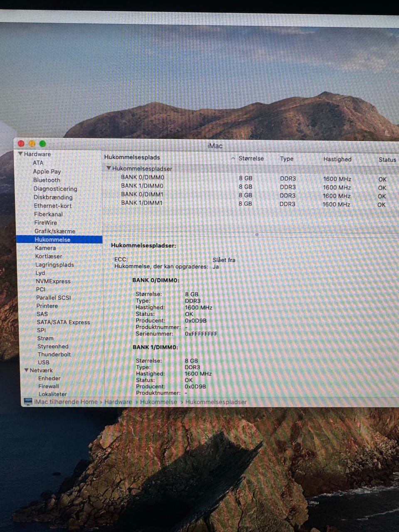Select USB in the sidebar
Image resolution: width=399 pixels, height=532 pixels.
click(44, 362)
